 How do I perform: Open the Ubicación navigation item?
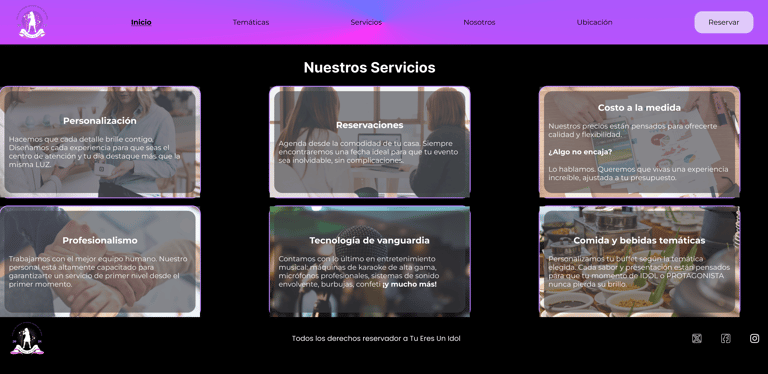pyautogui.click(x=594, y=22)
